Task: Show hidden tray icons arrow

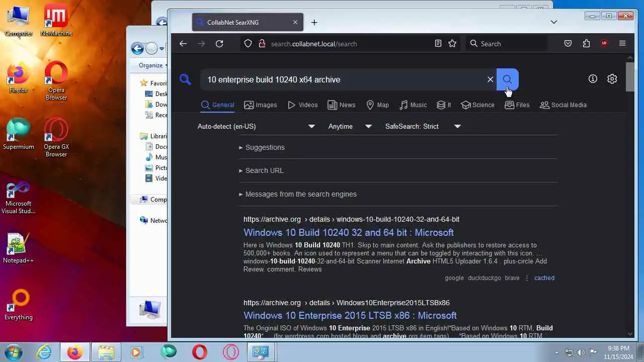Action: [x=556, y=352]
